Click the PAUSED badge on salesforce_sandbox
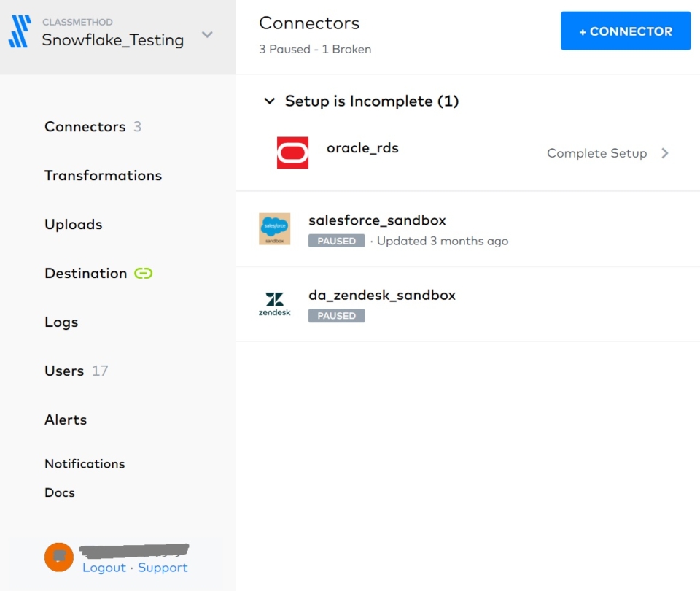Screen dimensions: 700x591 336,241
